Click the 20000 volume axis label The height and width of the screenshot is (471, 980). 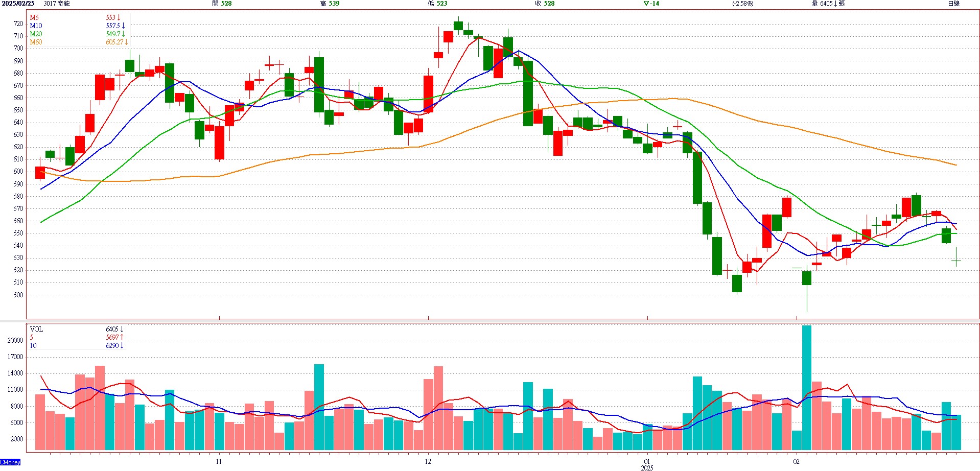pyautogui.click(x=15, y=340)
